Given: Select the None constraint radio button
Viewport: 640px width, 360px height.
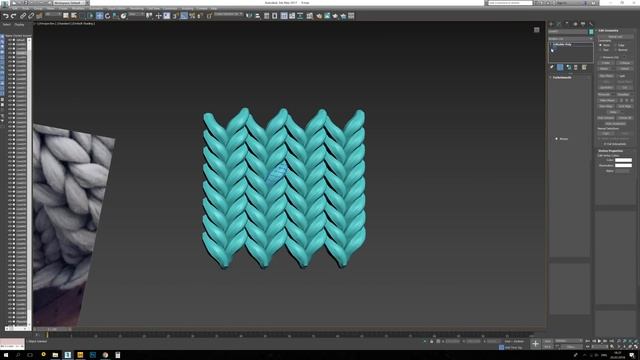Looking at the screenshot, I should pos(600,45).
